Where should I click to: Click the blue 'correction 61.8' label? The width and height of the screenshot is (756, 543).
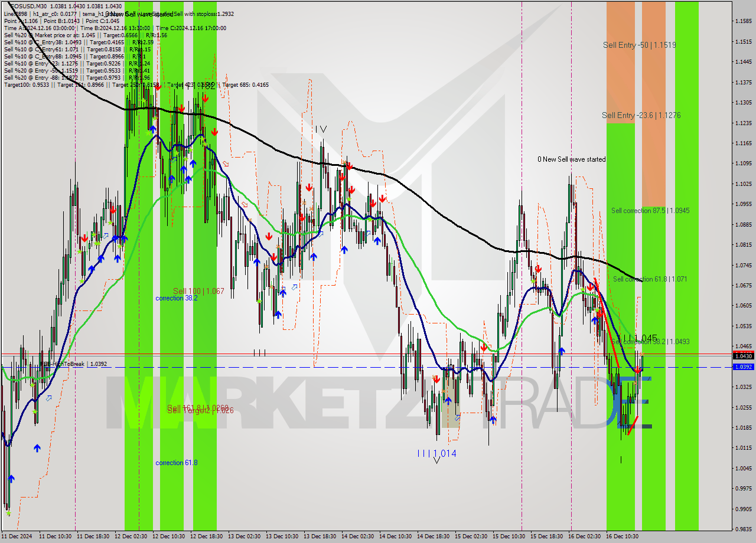click(x=177, y=463)
